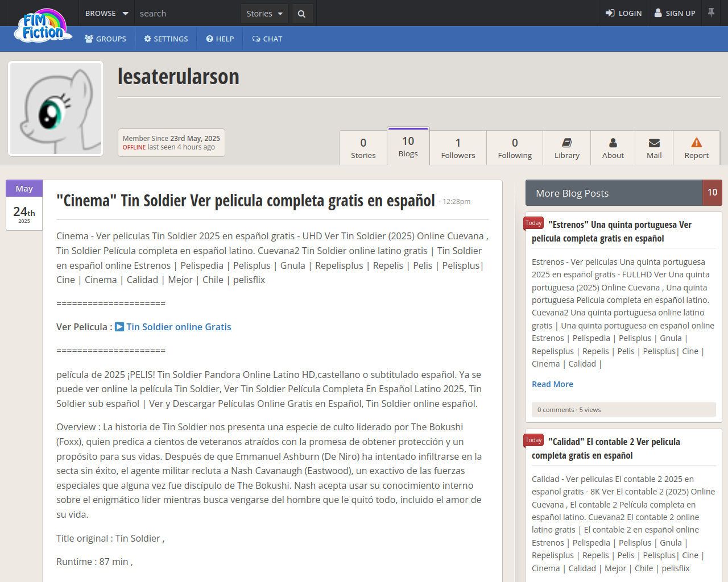Click the user avatar pony image
Screen dimensions: 728x582
pos(56,109)
